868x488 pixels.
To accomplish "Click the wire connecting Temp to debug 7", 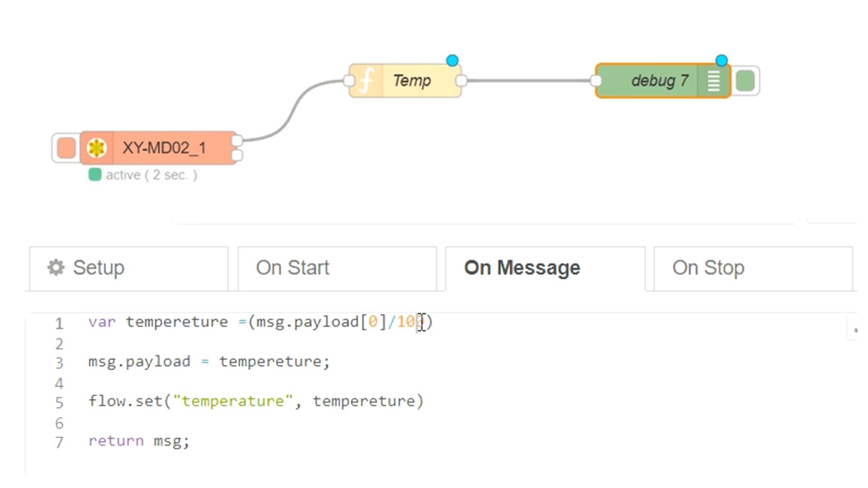I will 529,80.
